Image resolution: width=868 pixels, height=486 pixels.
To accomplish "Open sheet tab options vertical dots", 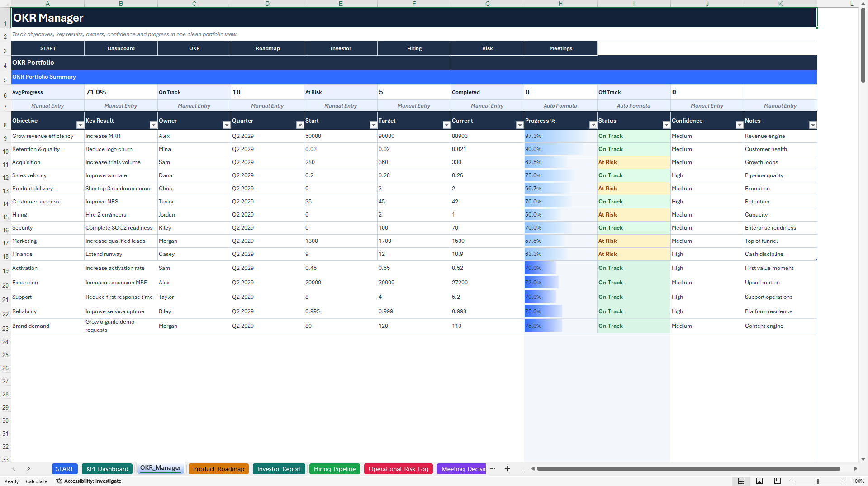I will 522,469.
